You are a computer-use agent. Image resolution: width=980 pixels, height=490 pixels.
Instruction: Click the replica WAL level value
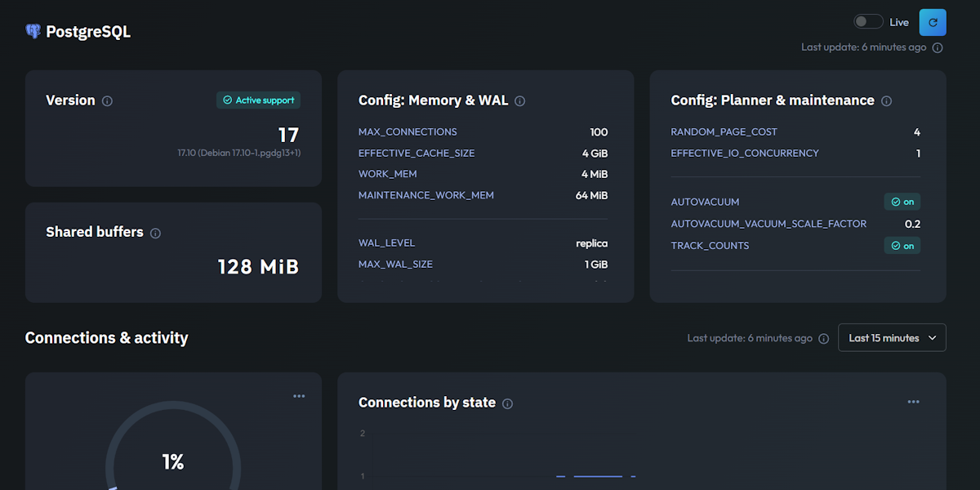click(x=591, y=243)
